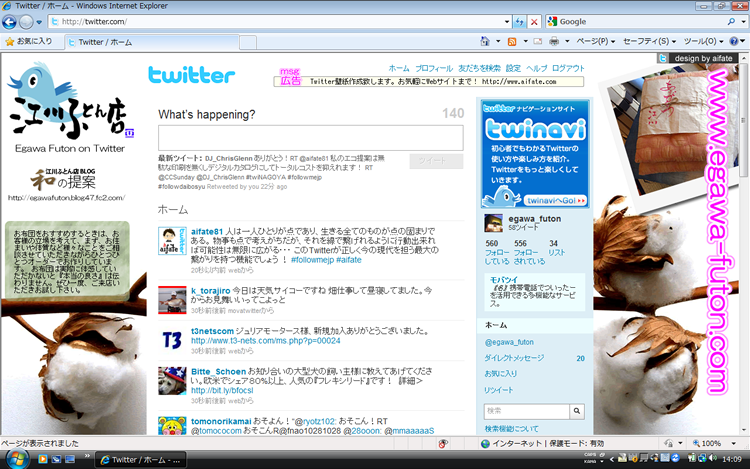Open the bit.ly/bfocsl link
The image size is (750, 469).
pyautogui.click(x=222, y=390)
